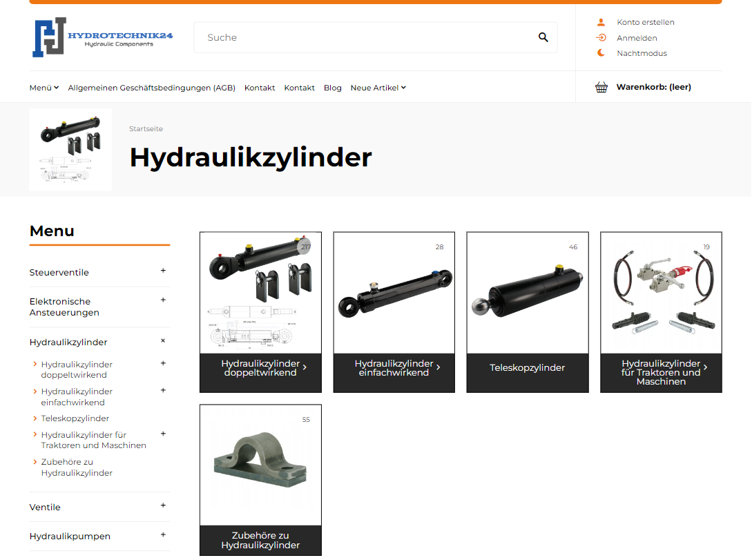Open Warenkorb: (leer) cart link

[x=654, y=87]
